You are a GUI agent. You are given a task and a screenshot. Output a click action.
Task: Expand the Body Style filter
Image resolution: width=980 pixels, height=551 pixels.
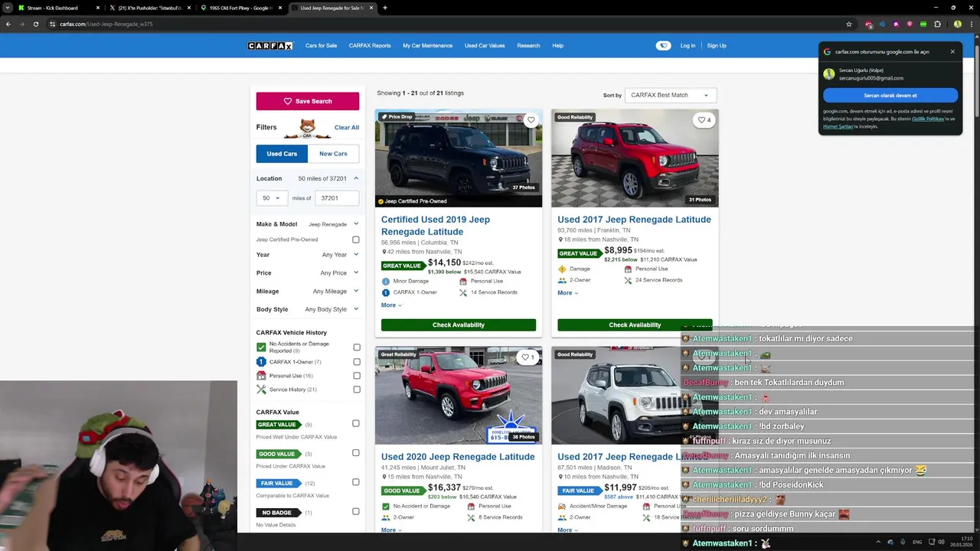(356, 309)
